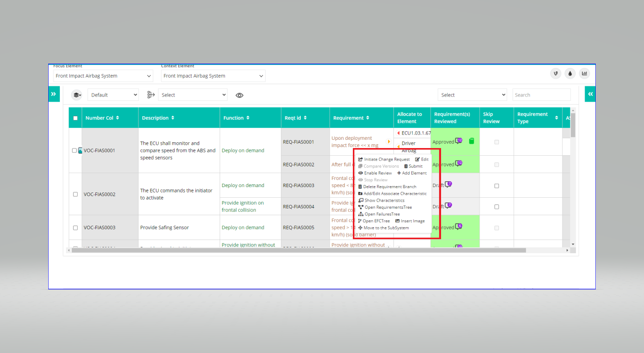Toggle Skip Review for REQ-FIAS0003
This screenshot has width=644, height=353.
point(496,186)
